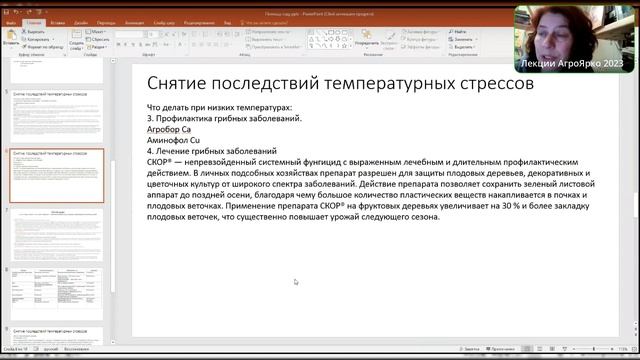The image size is (640, 360).
Task: Click the Font Color button
Action: click(180, 44)
